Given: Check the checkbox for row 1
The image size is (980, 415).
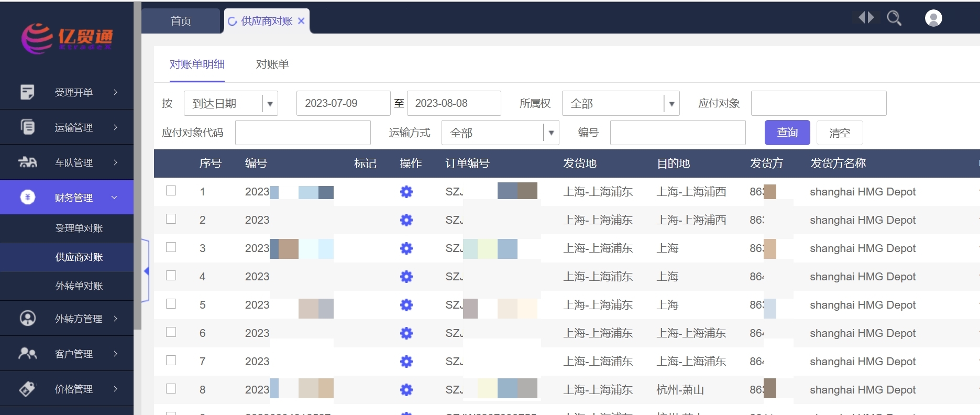Looking at the screenshot, I should click(x=171, y=191).
